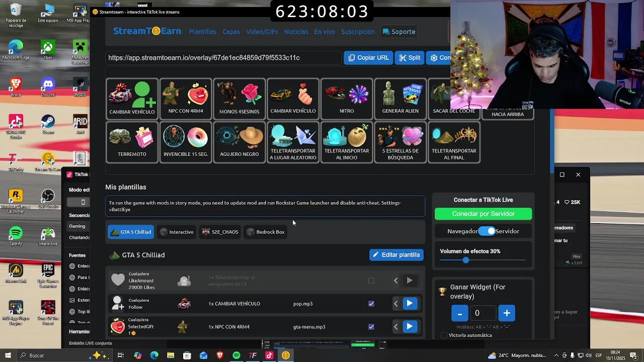This screenshot has width=644, height=362.
Task: Click Conectar por Servidor button
Action: point(483,214)
